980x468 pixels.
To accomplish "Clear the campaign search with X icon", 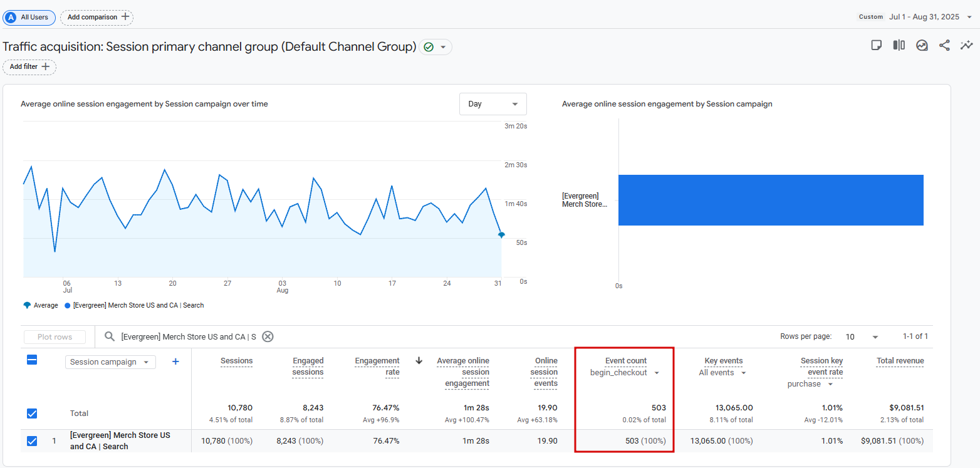I will pos(268,336).
